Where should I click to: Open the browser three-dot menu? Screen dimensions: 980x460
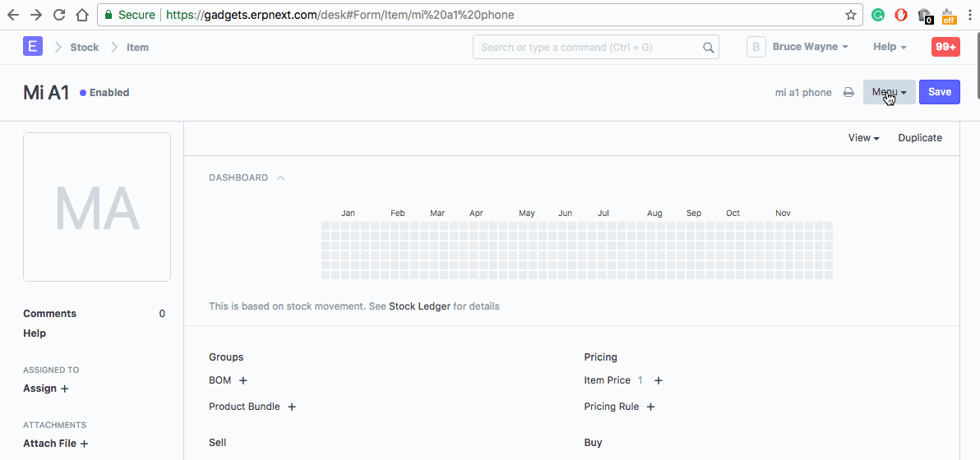pyautogui.click(x=971, y=15)
